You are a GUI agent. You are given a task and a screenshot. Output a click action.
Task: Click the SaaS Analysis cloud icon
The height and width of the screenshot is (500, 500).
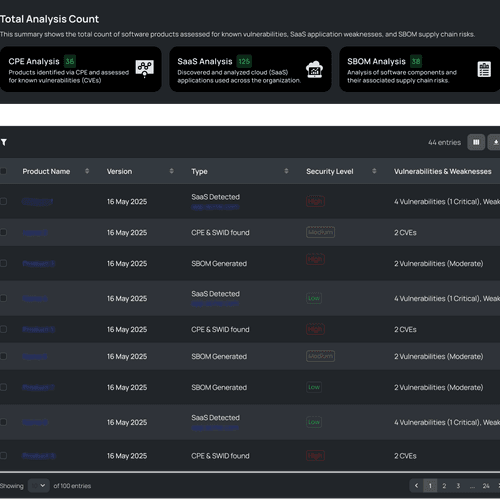click(314, 69)
